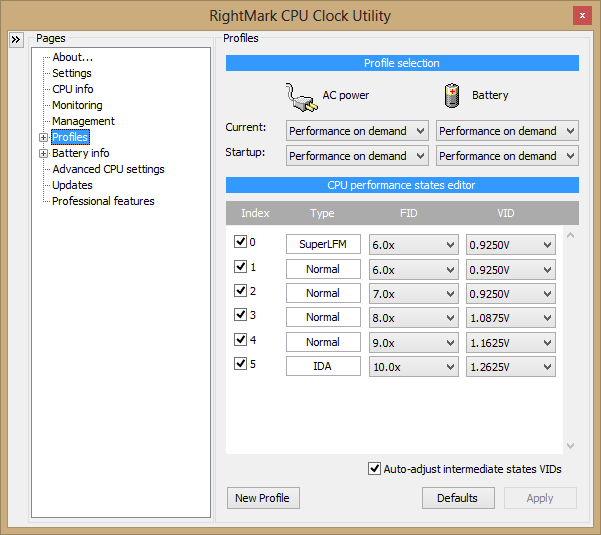Image resolution: width=601 pixels, height=535 pixels.
Task: Click the Apply button
Action: [540, 498]
